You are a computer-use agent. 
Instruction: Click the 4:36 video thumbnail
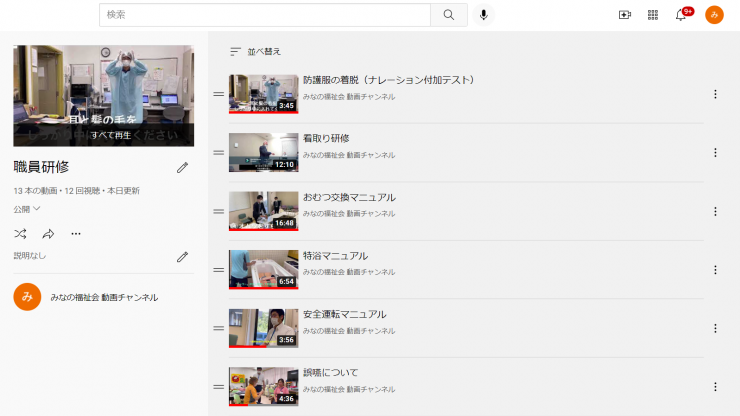[x=264, y=387]
